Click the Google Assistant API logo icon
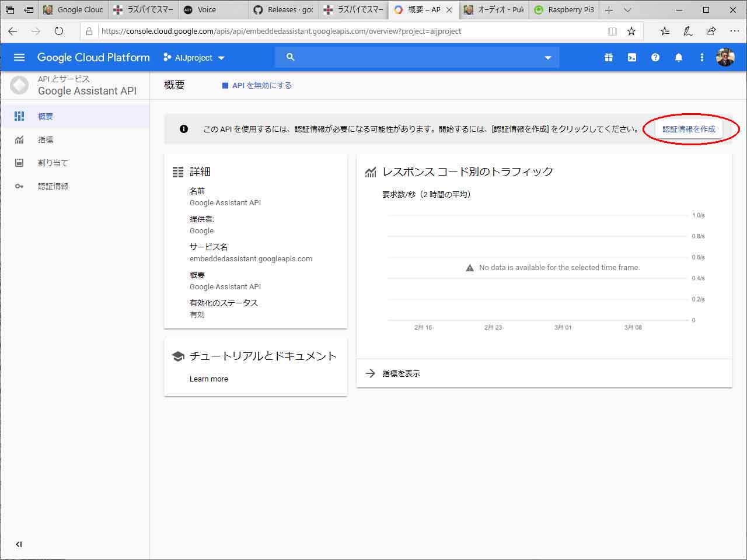 coord(19,85)
